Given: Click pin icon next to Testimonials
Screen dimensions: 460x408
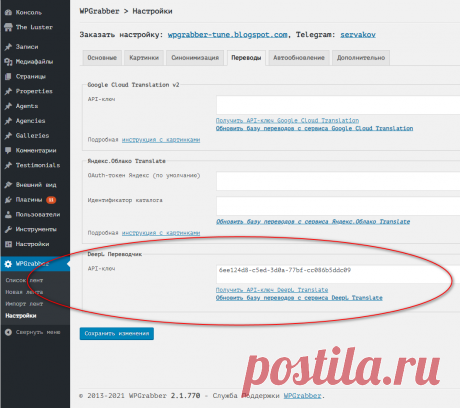Looking at the screenshot, I should tap(8, 165).
